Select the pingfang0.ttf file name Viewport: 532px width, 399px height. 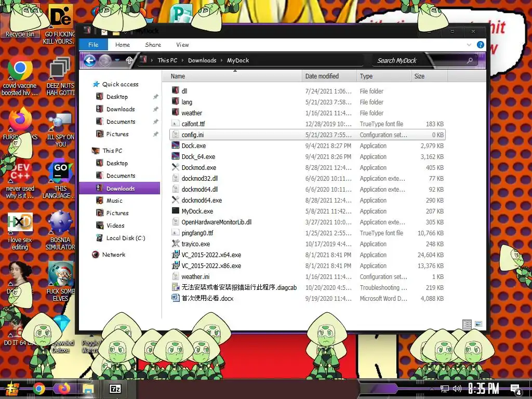pyautogui.click(x=197, y=233)
